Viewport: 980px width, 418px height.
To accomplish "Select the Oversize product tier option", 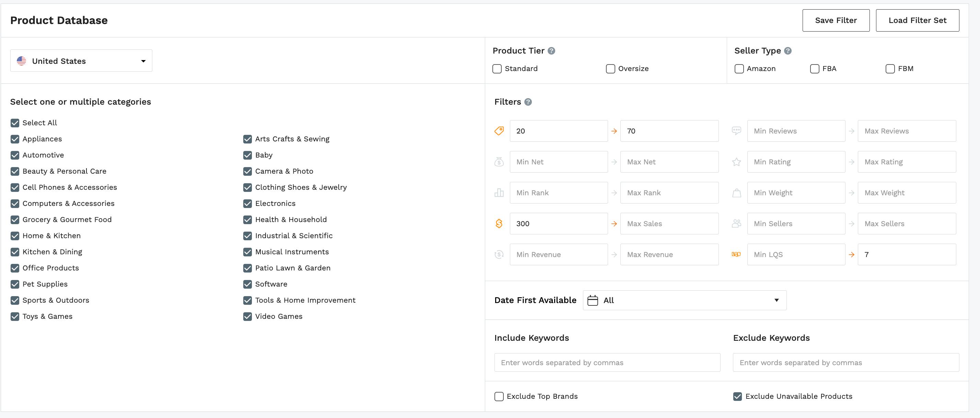I will coord(611,68).
